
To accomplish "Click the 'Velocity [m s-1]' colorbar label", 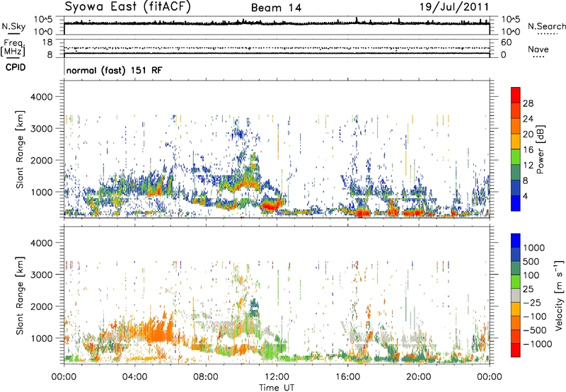I will point(559,295).
